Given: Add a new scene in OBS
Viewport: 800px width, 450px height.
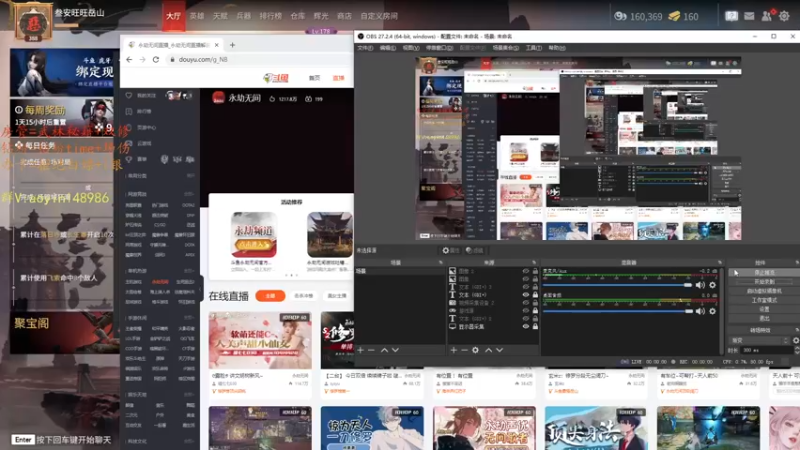Looking at the screenshot, I should pyautogui.click(x=361, y=350).
